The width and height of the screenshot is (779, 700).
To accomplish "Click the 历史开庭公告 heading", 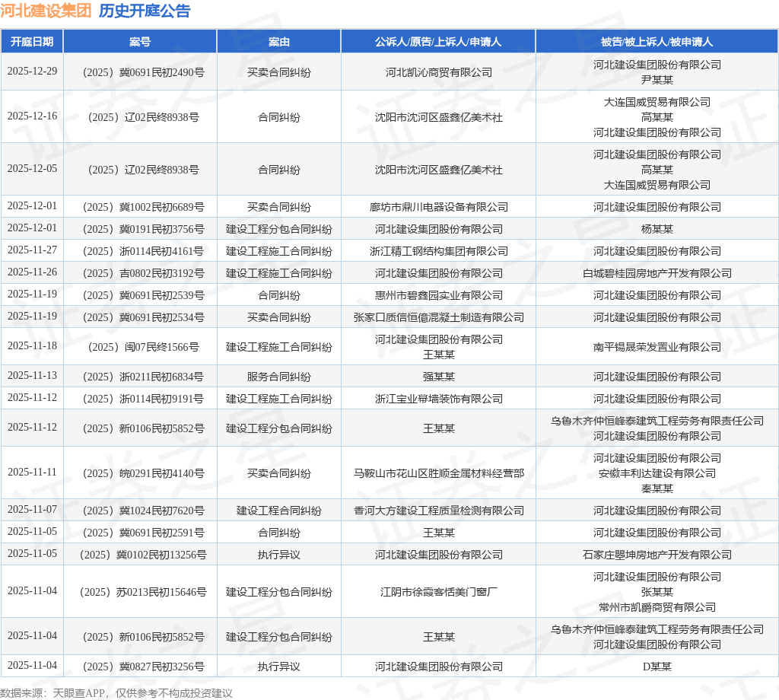I will point(145,11).
